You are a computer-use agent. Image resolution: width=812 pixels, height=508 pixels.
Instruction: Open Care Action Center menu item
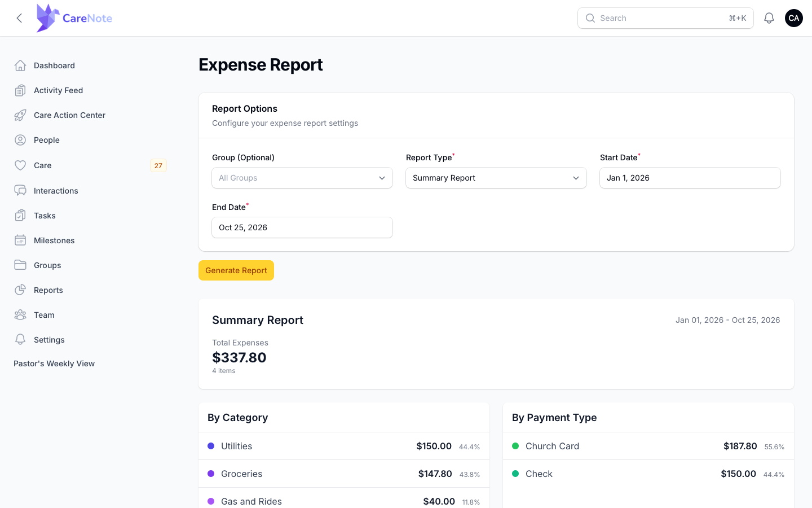coord(90,115)
